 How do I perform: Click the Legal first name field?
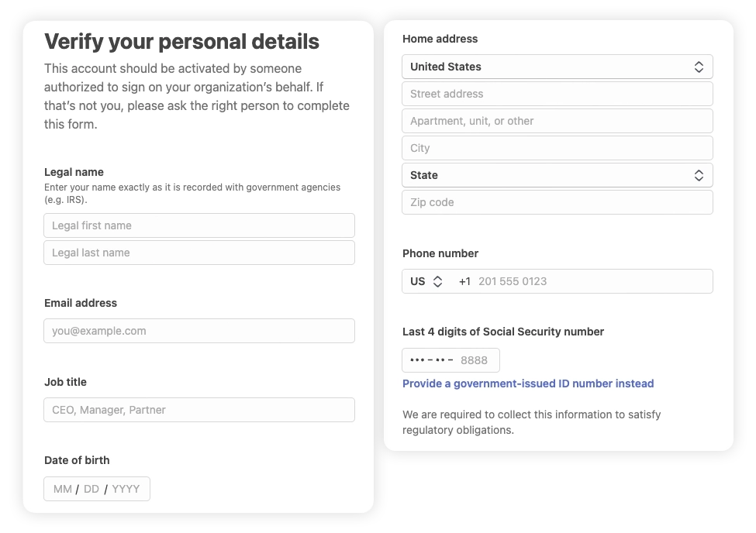[199, 225]
